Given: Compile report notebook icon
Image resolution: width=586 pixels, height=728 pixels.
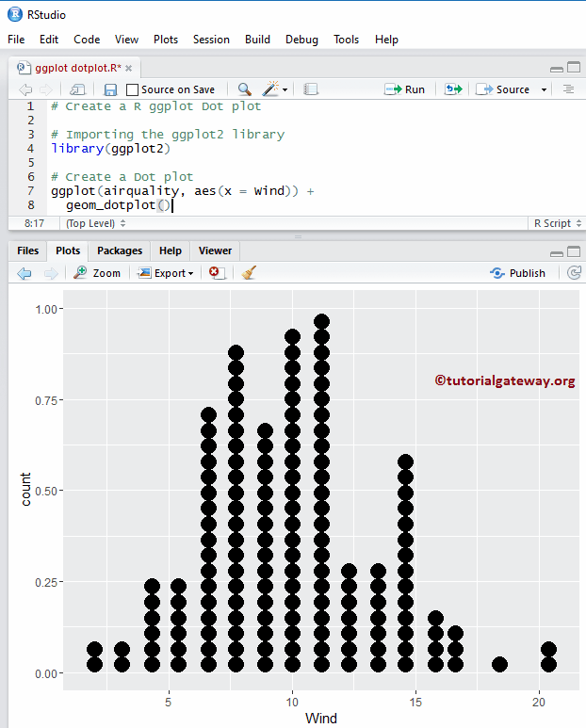Looking at the screenshot, I should 310,89.
